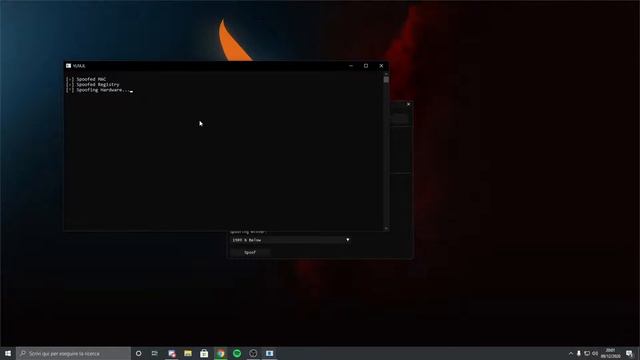Click the rightmost open app on the taskbar

pyautogui.click(x=269, y=353)
